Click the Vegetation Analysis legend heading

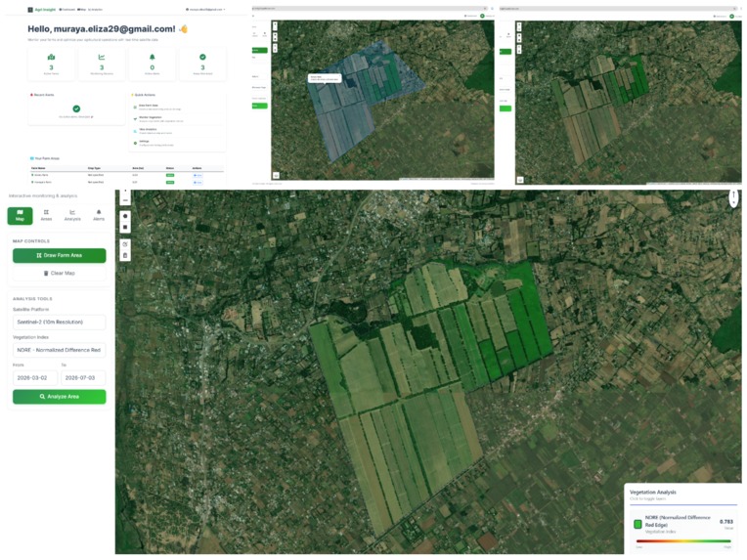pos(653,493)
